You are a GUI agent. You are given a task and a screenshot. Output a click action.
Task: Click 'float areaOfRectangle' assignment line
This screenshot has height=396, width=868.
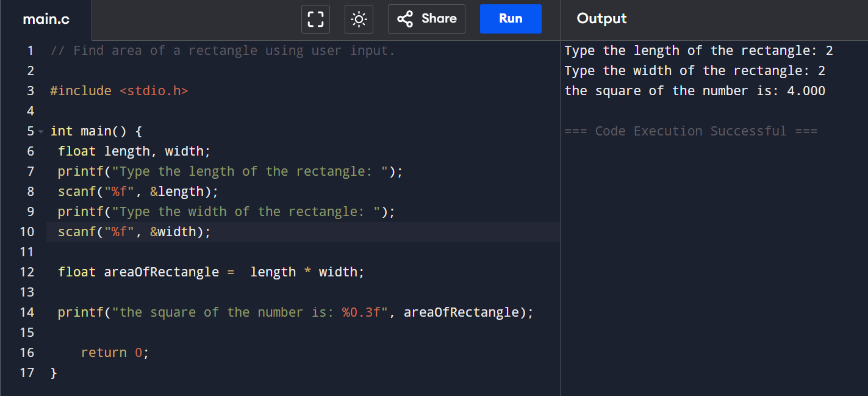[211, 272]
